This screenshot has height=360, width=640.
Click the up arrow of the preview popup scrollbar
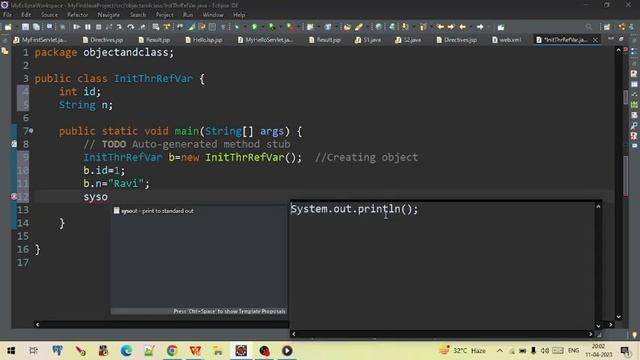598,207
